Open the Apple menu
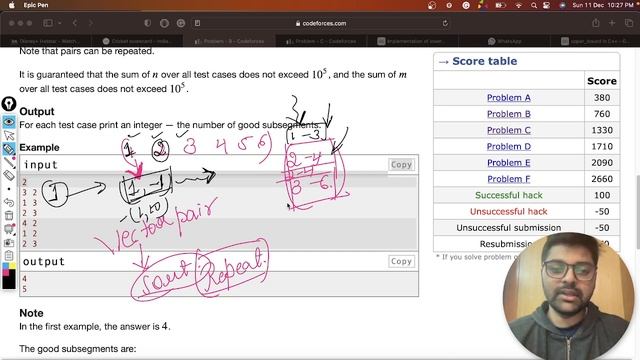The image size is (640, 360). tap(12, 5)
